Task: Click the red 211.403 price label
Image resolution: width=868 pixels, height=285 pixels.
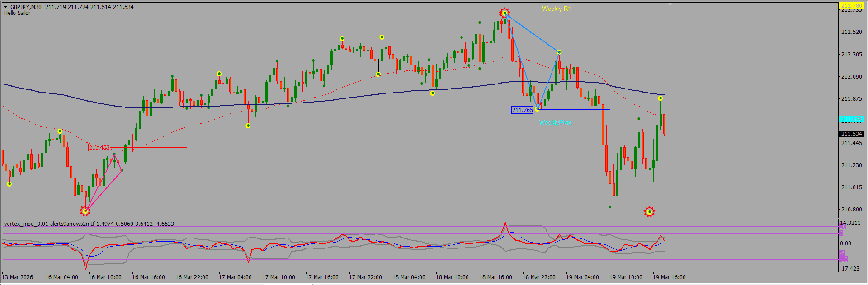Action: [x=99, y=147]
